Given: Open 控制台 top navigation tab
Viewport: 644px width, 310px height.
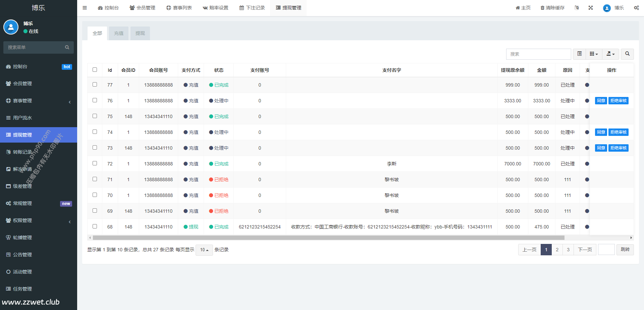Looking at the screenshot, I should coord(108,8).
